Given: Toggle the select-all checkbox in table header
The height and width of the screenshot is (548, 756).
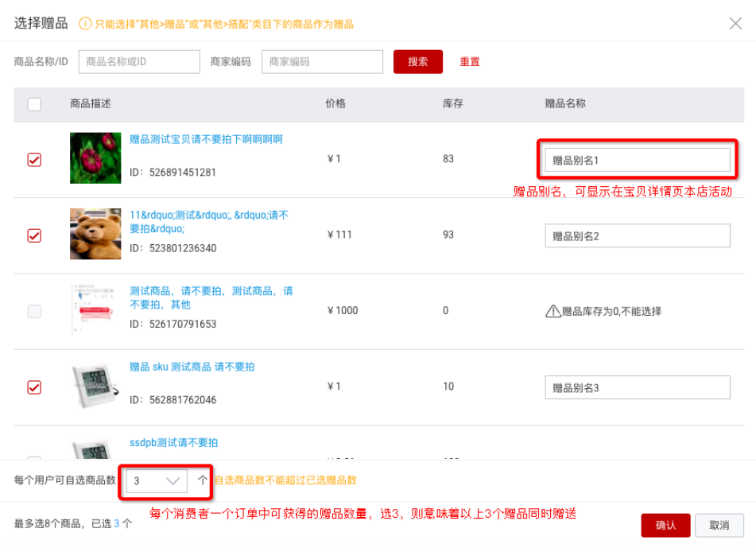Looking at the screenshot, I should [x=34, y=104].
